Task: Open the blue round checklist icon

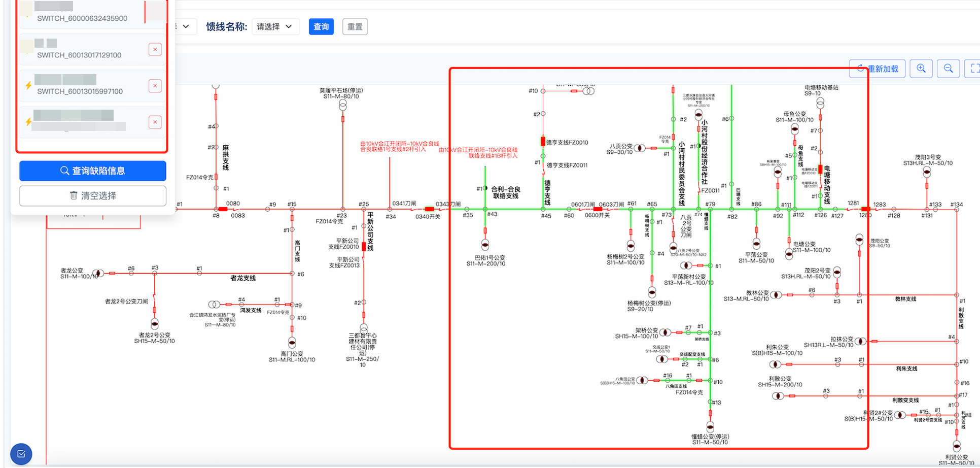Action: pos(21,454)
